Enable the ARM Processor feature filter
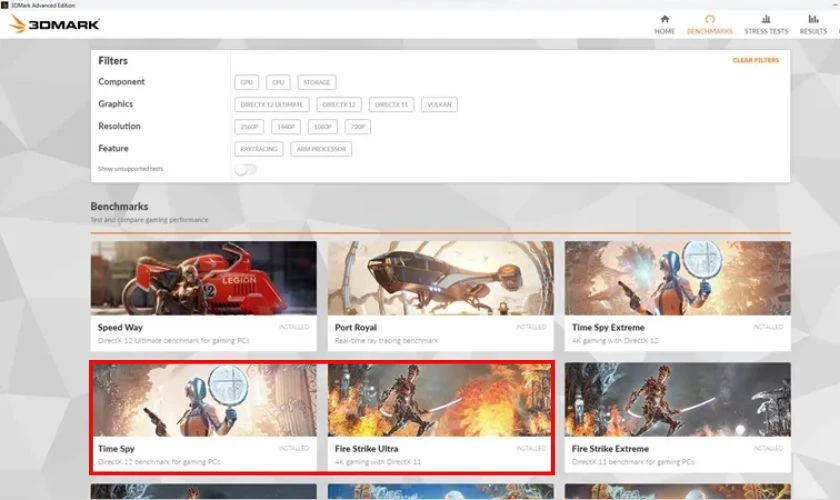Image resolution: width=840 pixels, height=500 pixels. [321, 149]
